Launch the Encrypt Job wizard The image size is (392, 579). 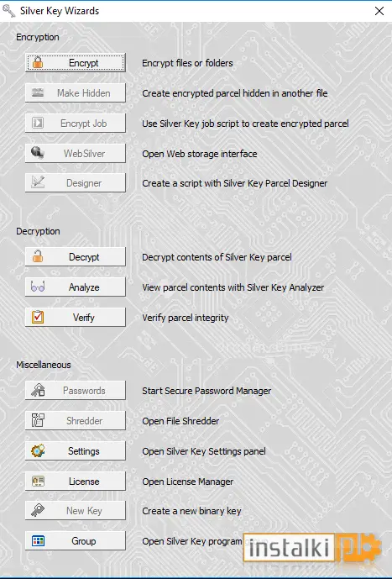click(x=76, y=123)
